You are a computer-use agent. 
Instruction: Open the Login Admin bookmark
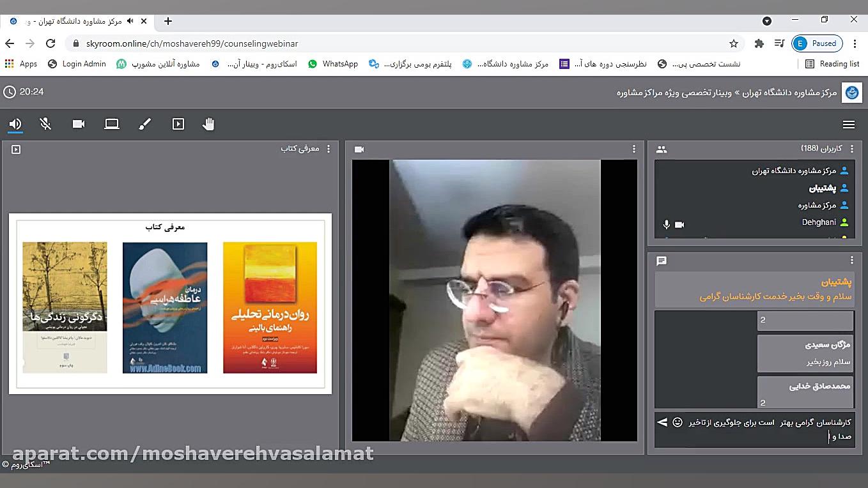pyautogui.click(x=77, y=64)
